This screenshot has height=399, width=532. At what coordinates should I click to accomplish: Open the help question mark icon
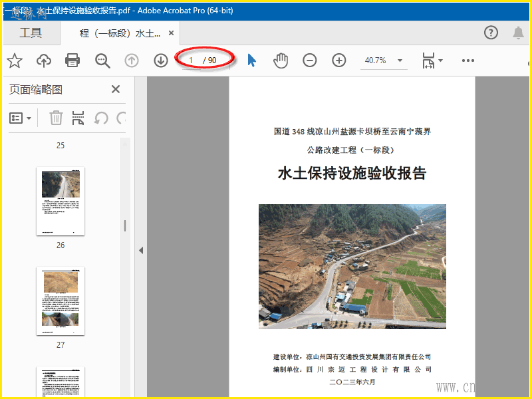click(491, 33)
